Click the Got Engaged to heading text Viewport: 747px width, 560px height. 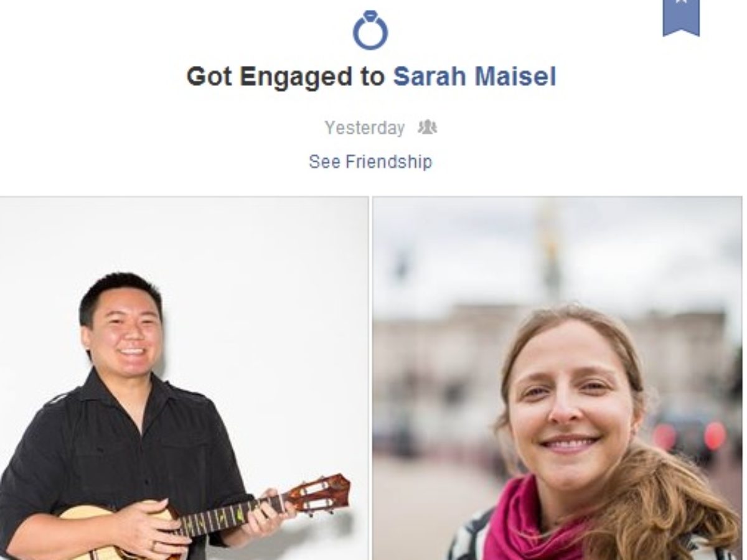286,77
